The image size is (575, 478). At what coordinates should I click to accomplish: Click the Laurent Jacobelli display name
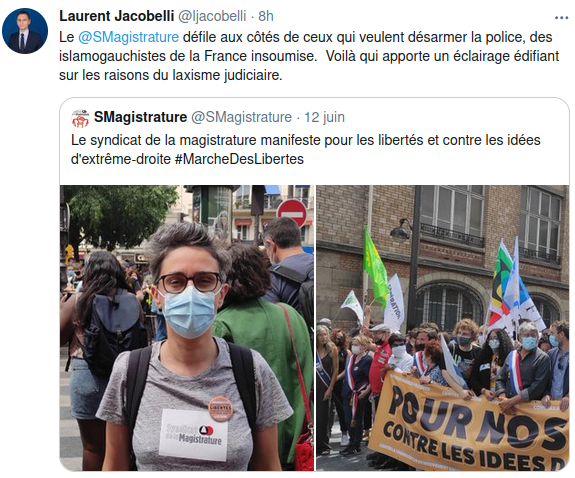117,16
